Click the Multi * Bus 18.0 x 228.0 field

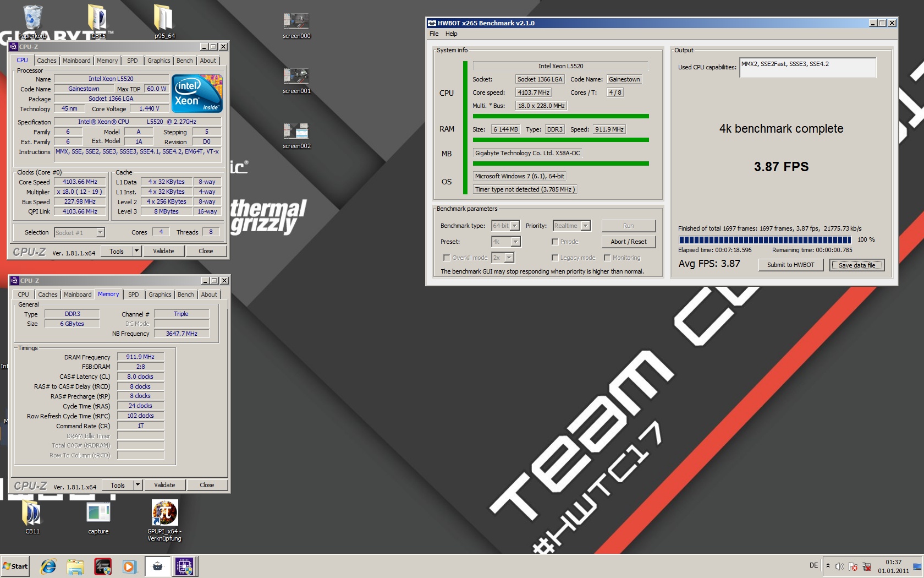[x=541, y=106]
